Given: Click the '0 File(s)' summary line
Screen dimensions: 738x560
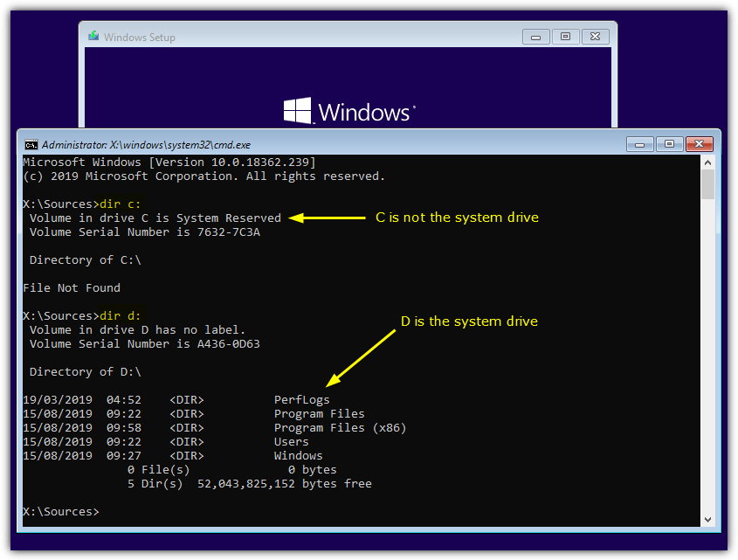Looking at the screenshot, I should click(232, 469).
